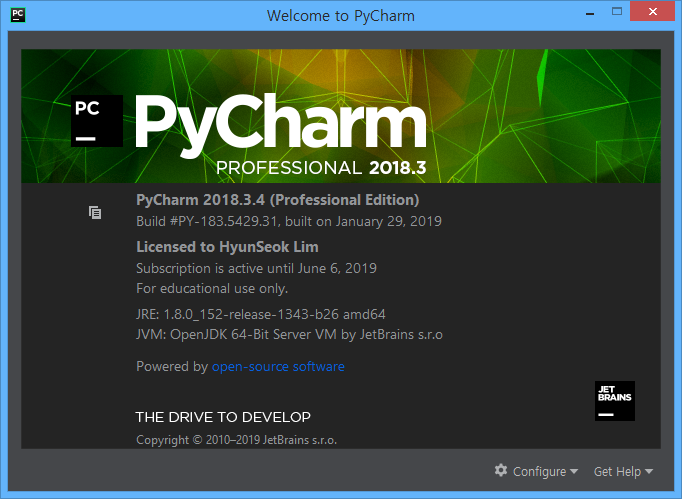Click the Licensed to HyunSeok Lim text
The image size is (682, 499).
227,247
